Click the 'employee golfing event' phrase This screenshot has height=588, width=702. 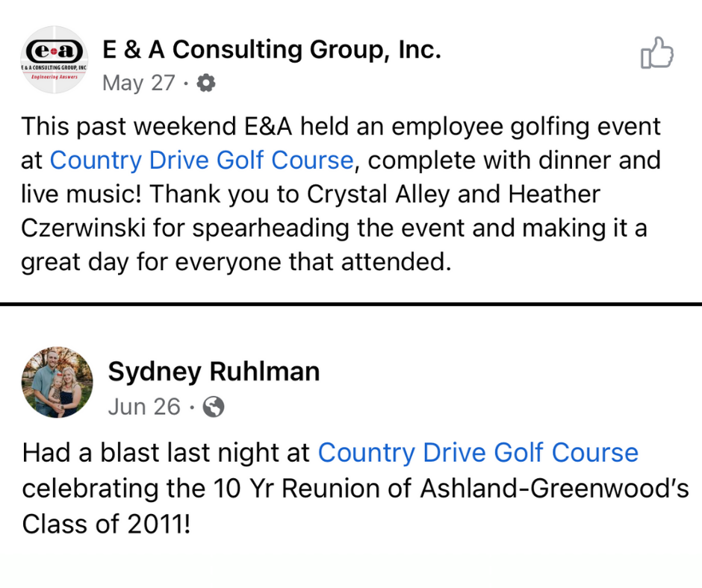pos(526,127)
